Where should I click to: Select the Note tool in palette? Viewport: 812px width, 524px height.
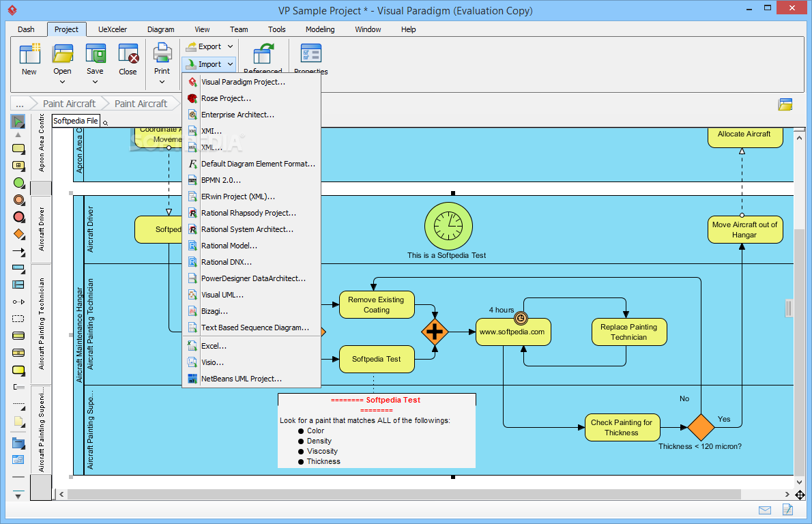click(18, 422)
